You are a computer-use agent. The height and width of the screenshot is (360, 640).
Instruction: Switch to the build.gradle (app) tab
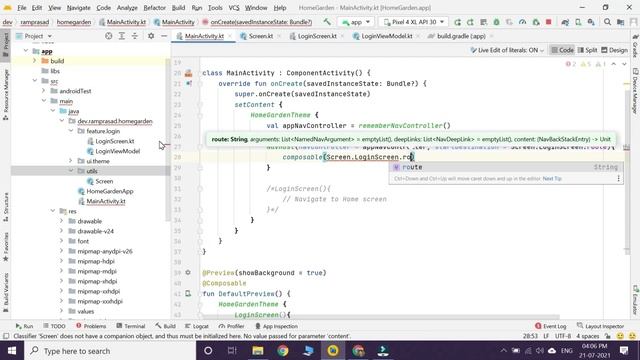pos(461,36)
